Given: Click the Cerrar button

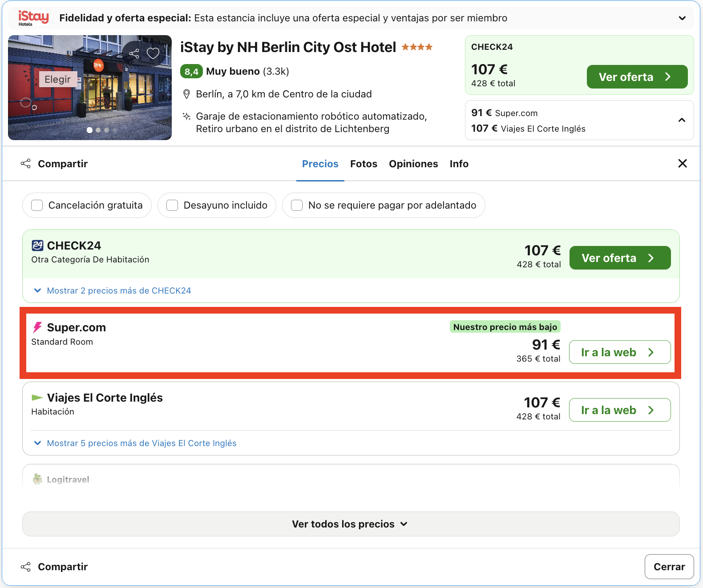Looking at the screenshot, I should coord(669,567).
